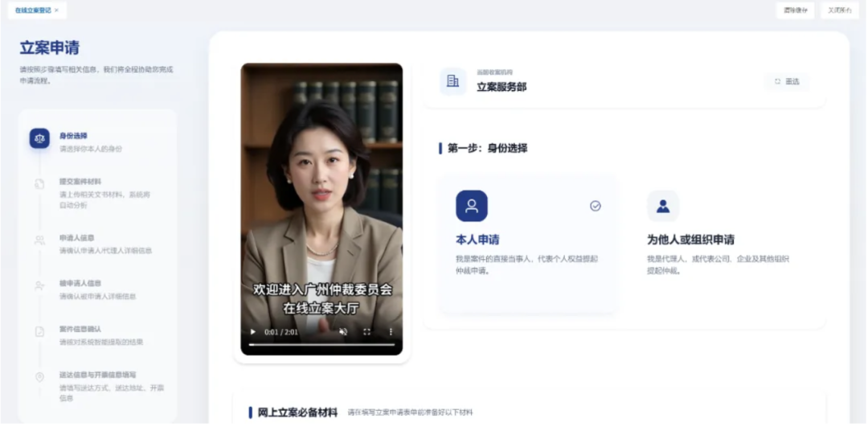
Task: Click the building icon next to 立案服务部
Action: 452,81
